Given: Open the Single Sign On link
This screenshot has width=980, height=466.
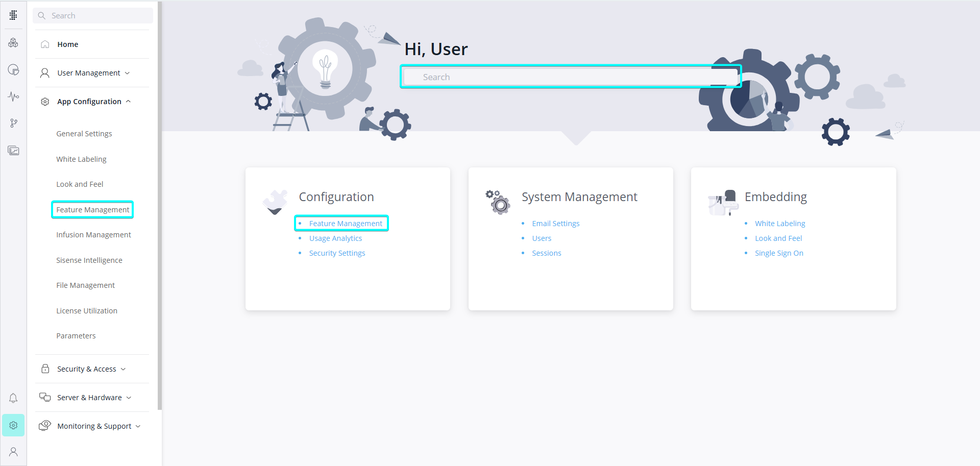Looking at the screenshot, I should coord(779,253).
